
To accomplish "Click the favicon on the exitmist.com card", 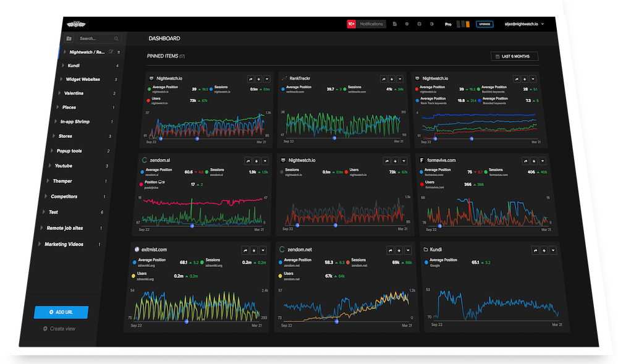I will 137,250.
